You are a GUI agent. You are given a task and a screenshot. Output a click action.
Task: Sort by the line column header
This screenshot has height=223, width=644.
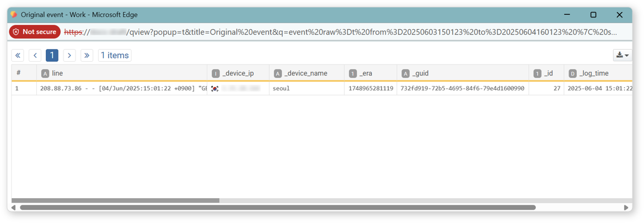pos(57,73)
